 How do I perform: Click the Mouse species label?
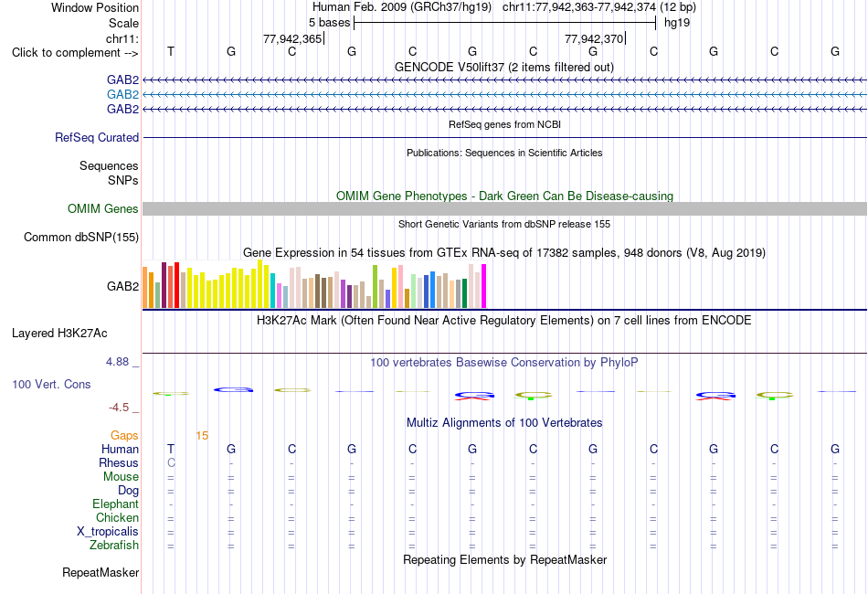(x=121, y=477)
